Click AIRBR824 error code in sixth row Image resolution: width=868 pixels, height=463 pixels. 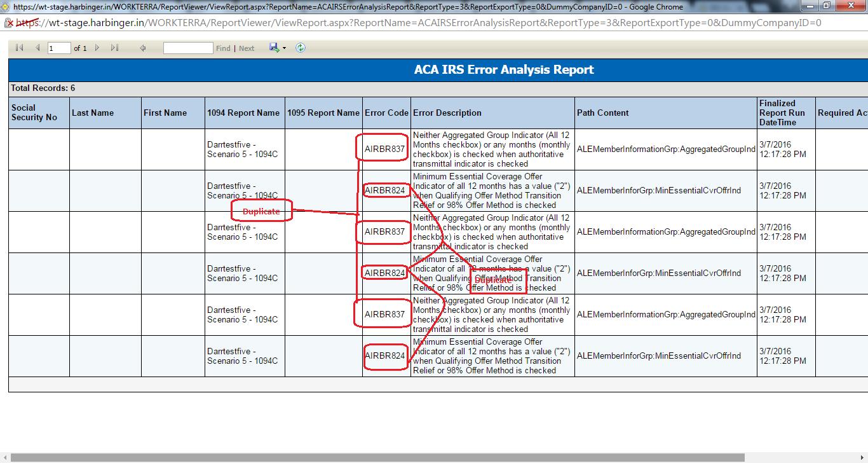click(384, 356)
